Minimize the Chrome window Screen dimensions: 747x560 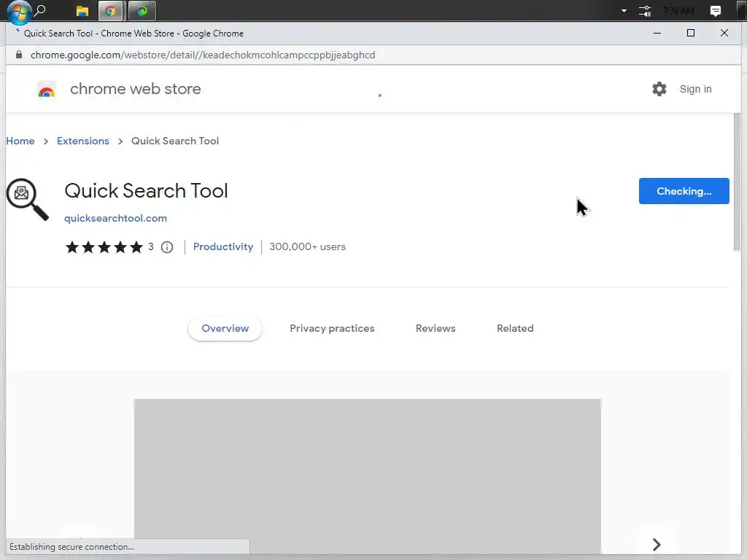pyautogui.click(x=657, y=33)
